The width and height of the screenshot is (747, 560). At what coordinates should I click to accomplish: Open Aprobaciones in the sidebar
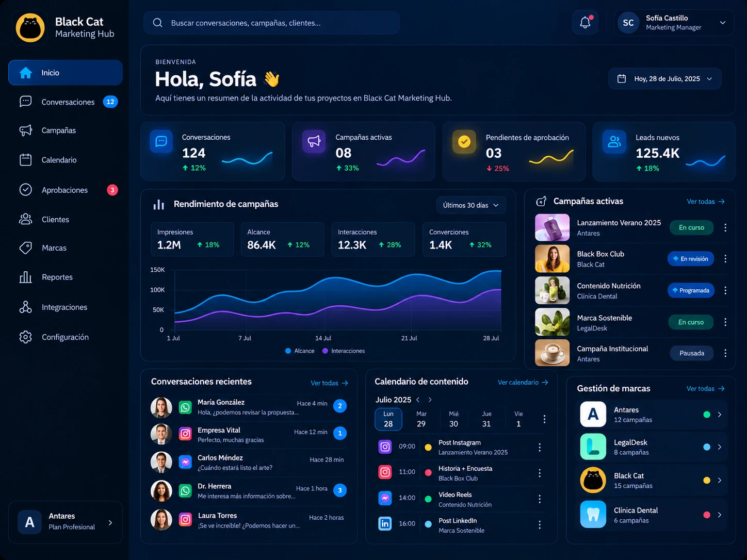66,190
